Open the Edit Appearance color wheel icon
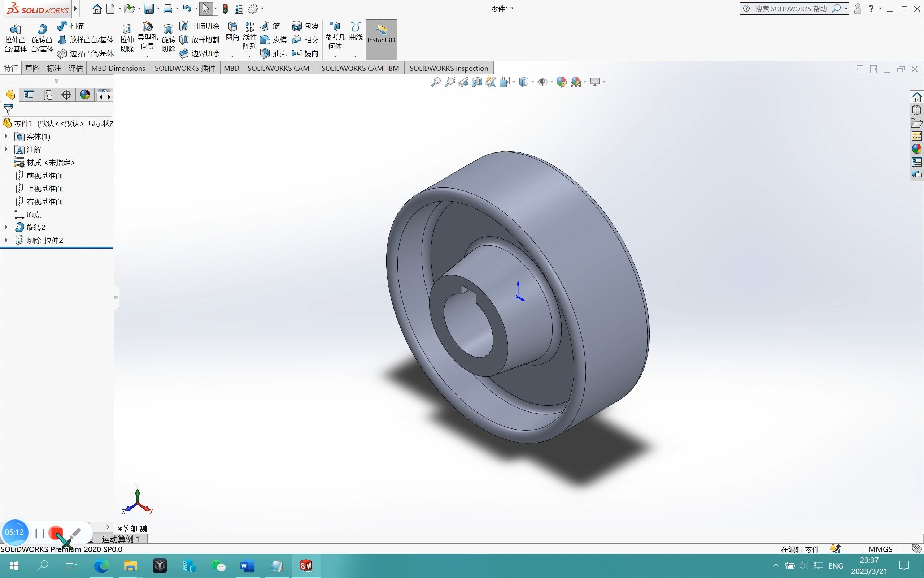 561,82
